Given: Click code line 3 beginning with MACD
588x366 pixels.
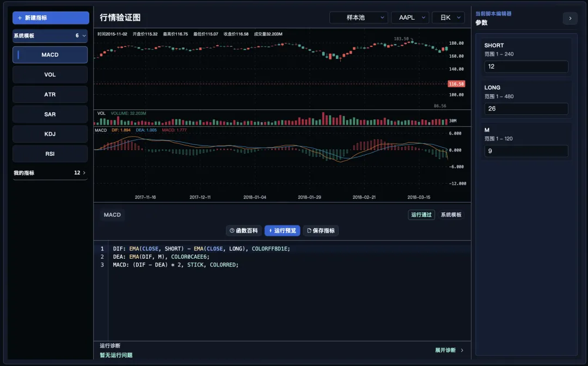Looking at the screenshot, I should [175, 265].
